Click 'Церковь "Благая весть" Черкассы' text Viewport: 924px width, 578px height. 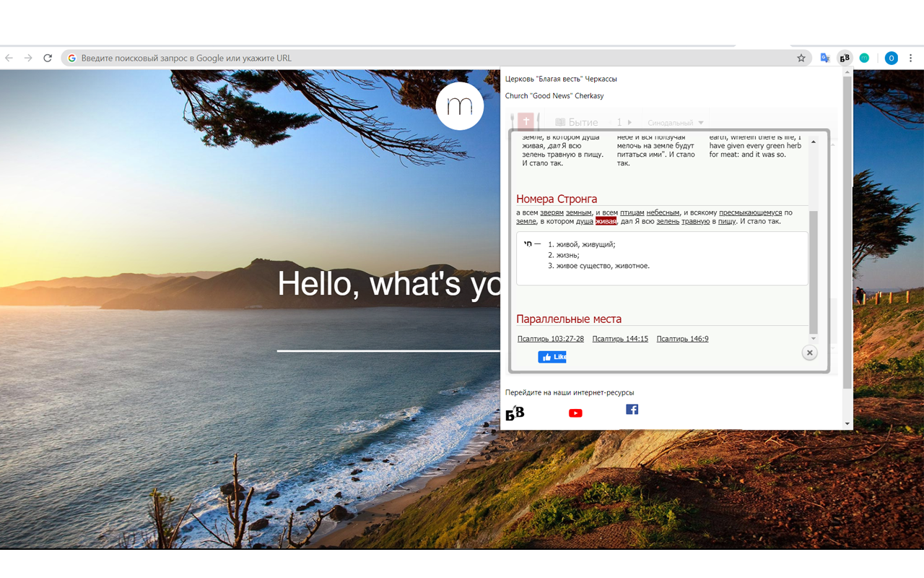[x=561, y=79]
